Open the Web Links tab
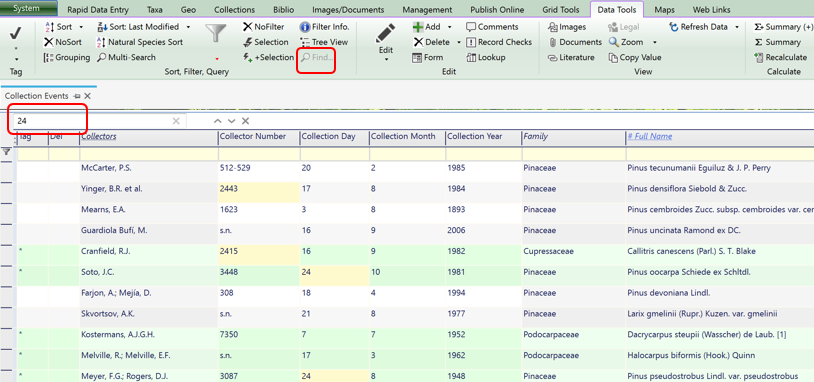 711,9
